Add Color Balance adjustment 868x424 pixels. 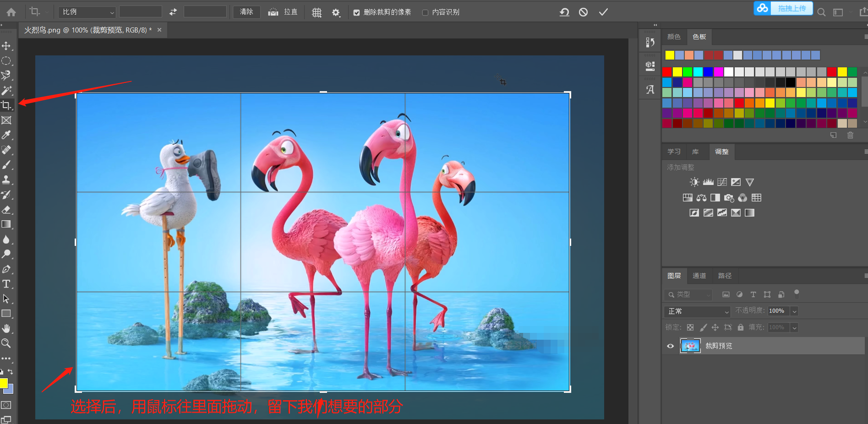(701, 198)
